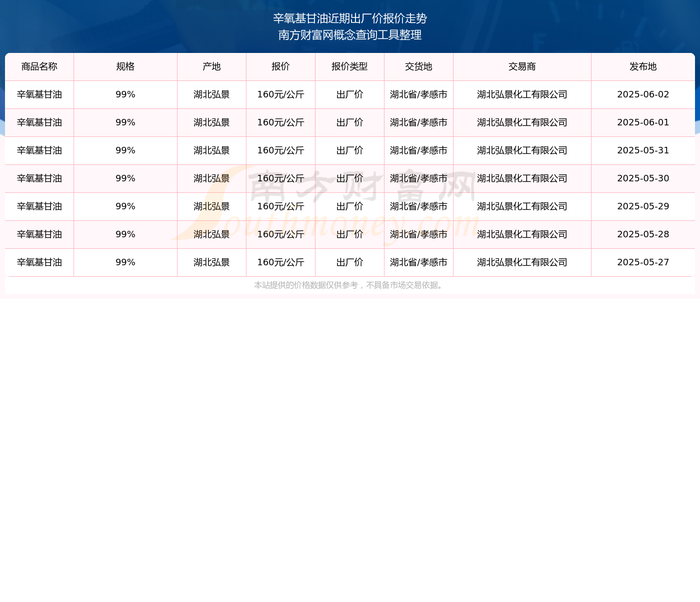700x602 pixels.
Task: Click the 交货地 column header
Action: point(418,67)
